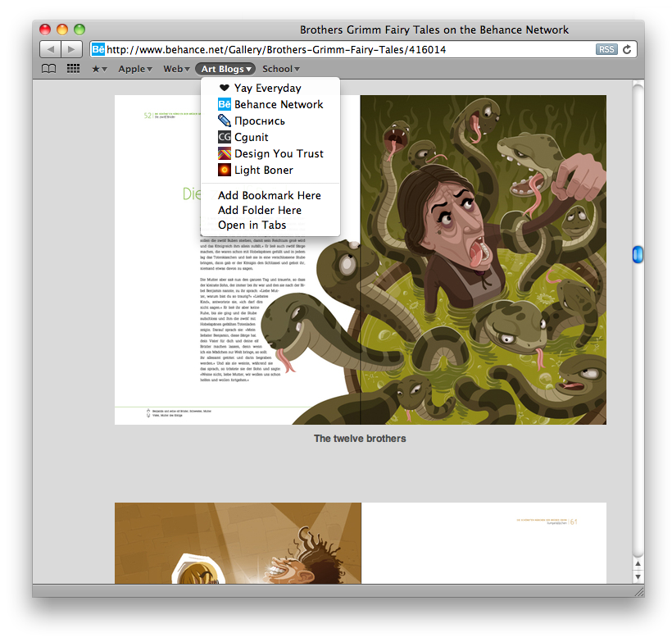Viewport: 672px width, 642px height.
Task: Click the heart icon beside Yay Everyday
Action: pyautogui.click(x=225, y=88)
